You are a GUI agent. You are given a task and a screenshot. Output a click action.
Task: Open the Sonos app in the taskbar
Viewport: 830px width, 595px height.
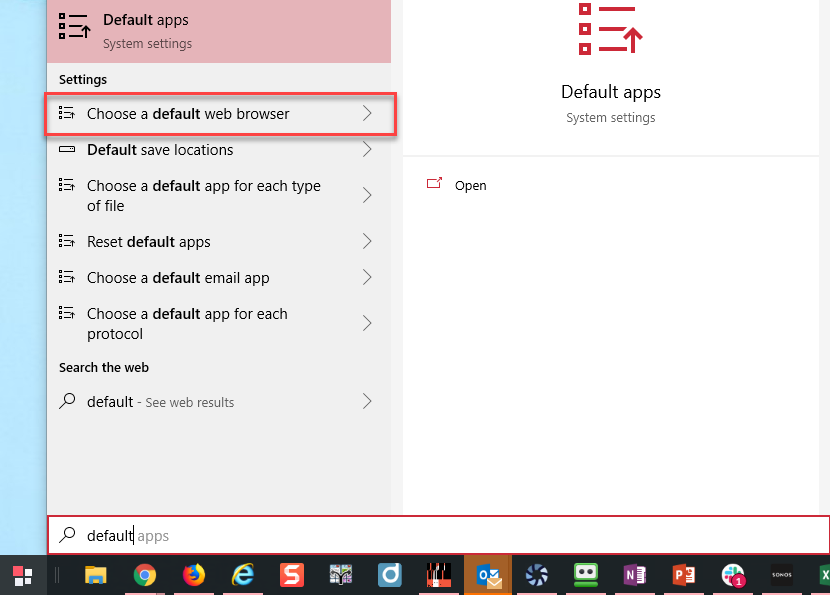(781, 575)
